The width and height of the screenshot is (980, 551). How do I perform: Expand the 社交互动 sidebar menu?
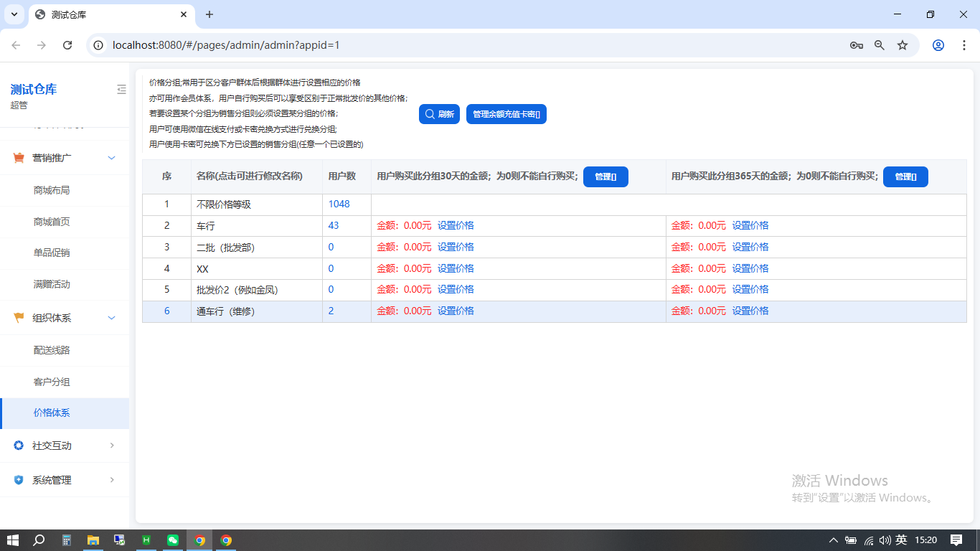click(65, 446)
